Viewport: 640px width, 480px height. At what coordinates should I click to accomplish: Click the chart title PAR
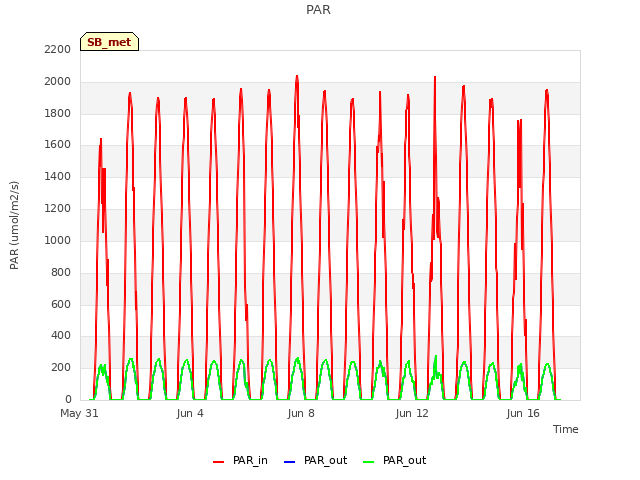(x=318, y=9)
